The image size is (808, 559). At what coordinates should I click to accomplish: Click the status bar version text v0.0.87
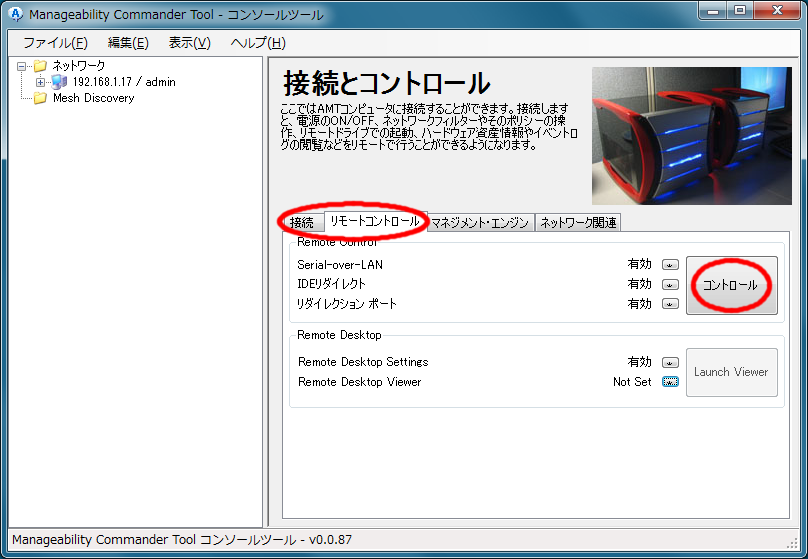[330, 540]
